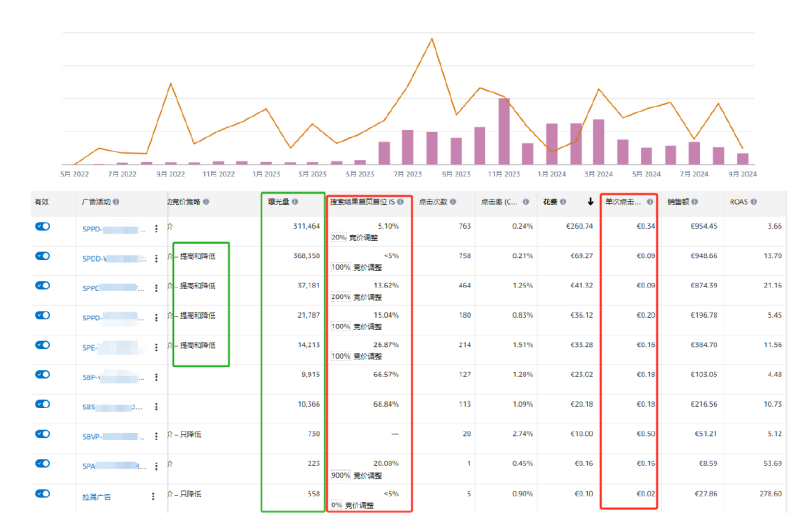Click info icon next to 花费 header
Viewport: 803px width, 522px height.
[563, 202]
